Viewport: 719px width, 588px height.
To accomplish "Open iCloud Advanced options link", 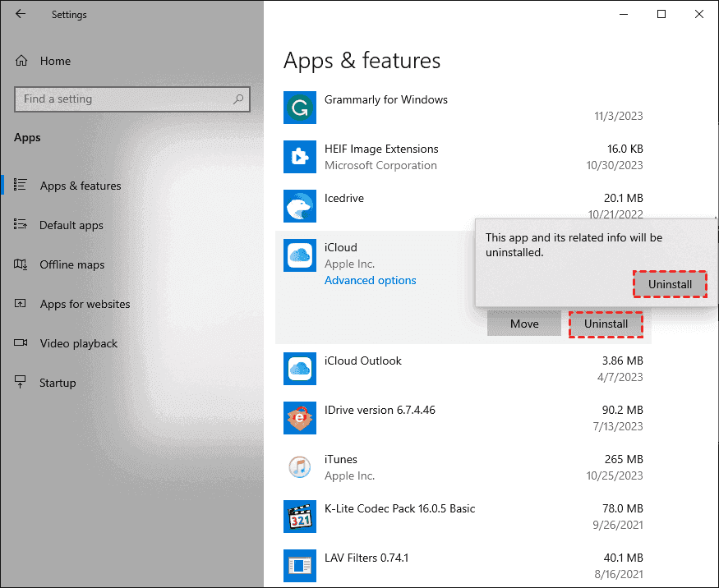I will tap(370, 280).
